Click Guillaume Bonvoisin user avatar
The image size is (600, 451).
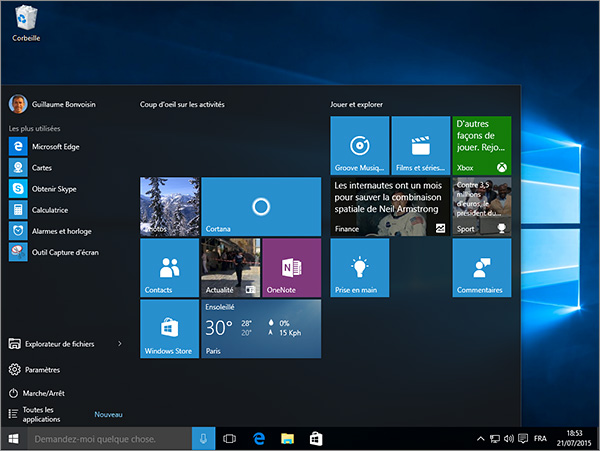click(18, 104)
